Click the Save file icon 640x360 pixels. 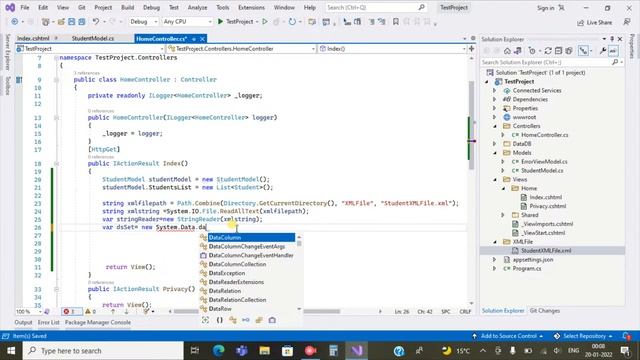point(71,22)
